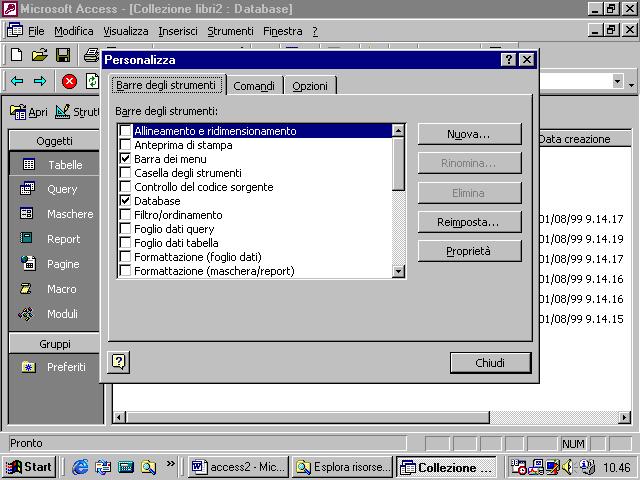Click Chiudi to close the dialog
Viewport: 640px width, 480px height.
(491, 363)
